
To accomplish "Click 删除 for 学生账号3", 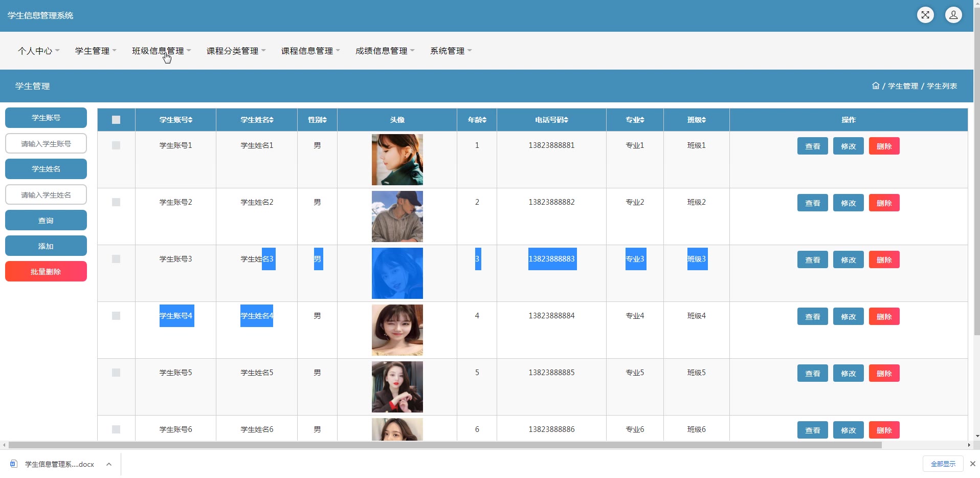I will click(884, 259).
